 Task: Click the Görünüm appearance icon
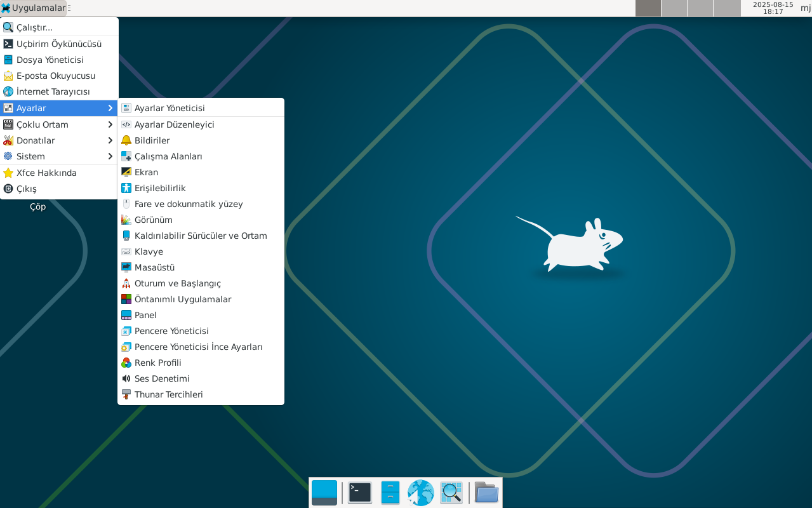pos(126,220)
